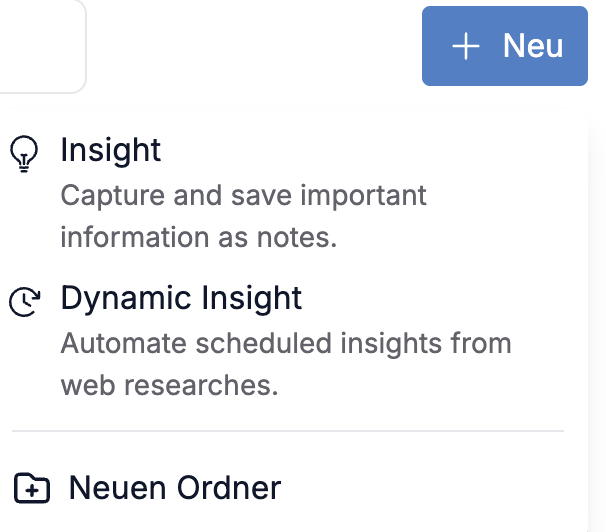Click the 'Neuen Ordner' label text
The width and height of the screenshot is (606, 532).
tap(175, 488)
